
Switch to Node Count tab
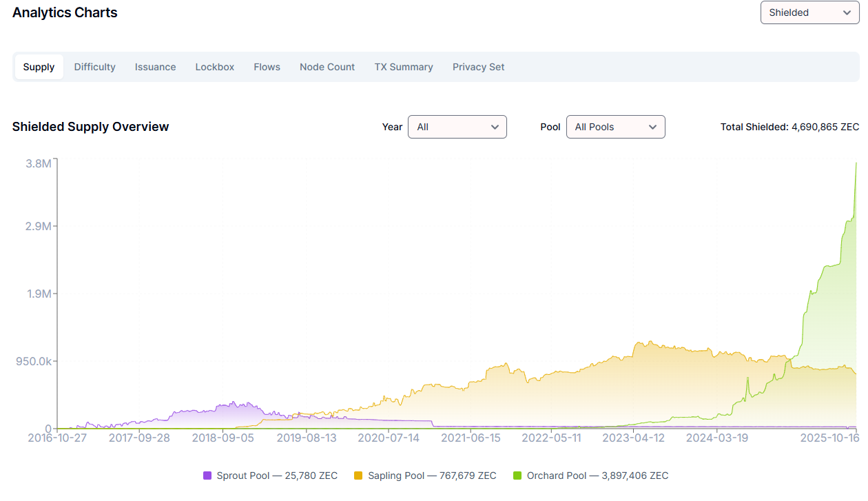(327, 67)
